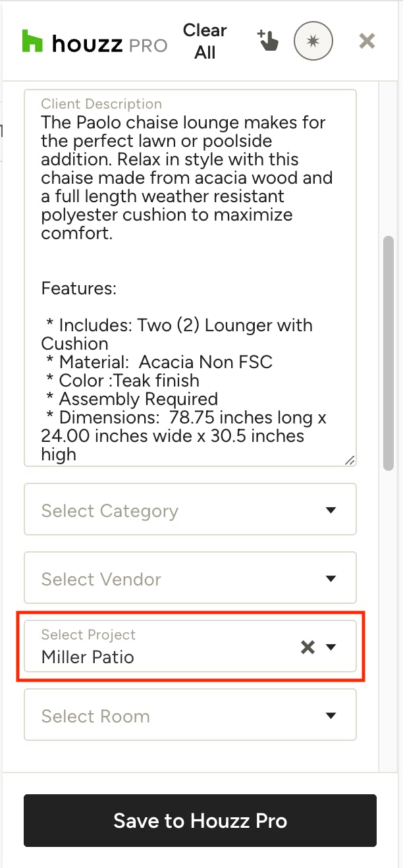Click the Select Vendor dropdown arrow
Screen dimensions: 403x868
click(331, 579)
